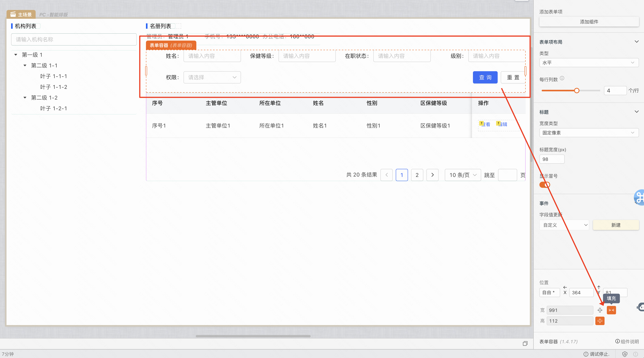Select page 2 in pagination

pyautogui.click(x=417, y=175)
